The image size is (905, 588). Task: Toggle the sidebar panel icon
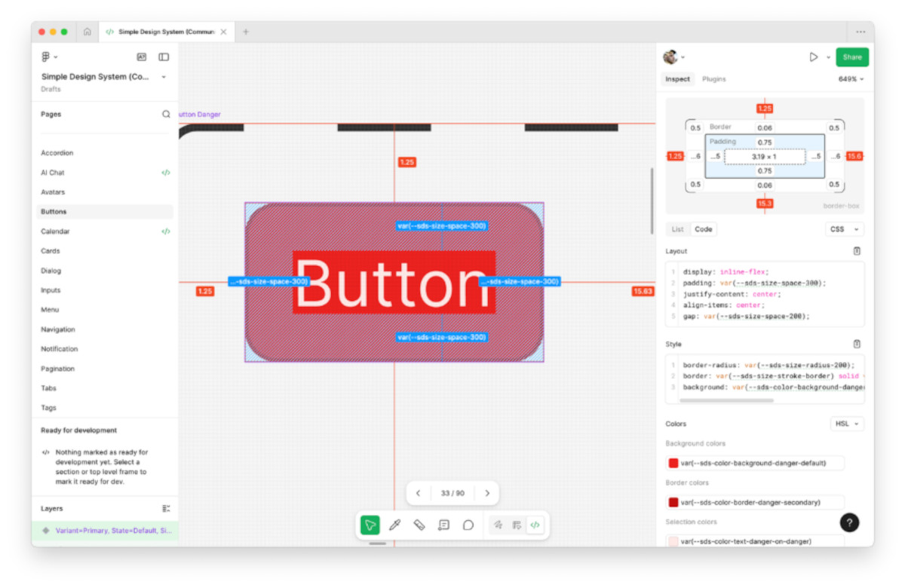164,57
